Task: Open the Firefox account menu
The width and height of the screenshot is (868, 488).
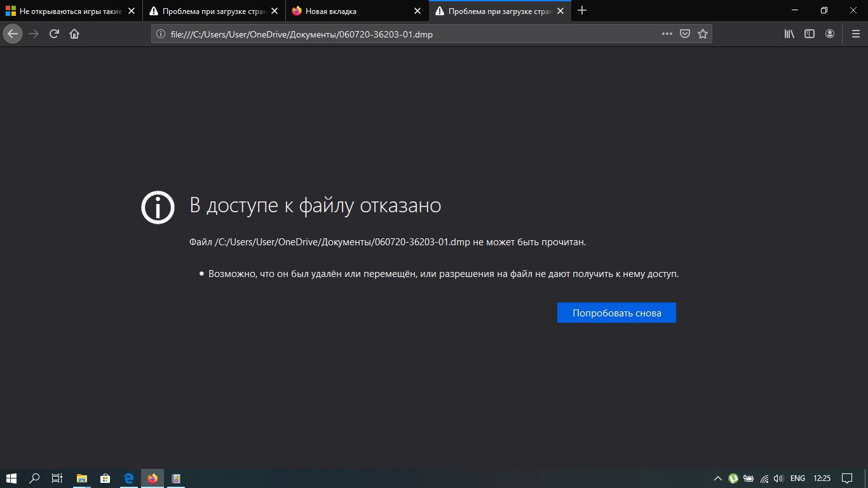Action: tap(830, 34)
